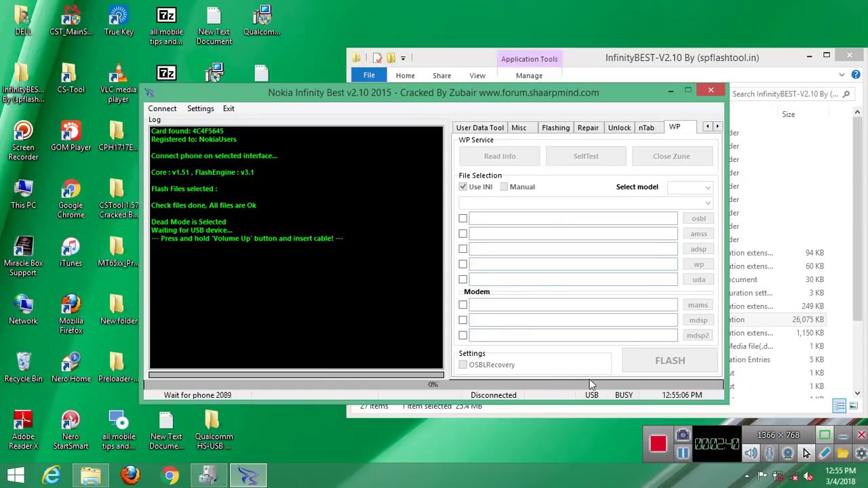
Task: Tick the checkbox for the uda file
Action: [462, 279]
